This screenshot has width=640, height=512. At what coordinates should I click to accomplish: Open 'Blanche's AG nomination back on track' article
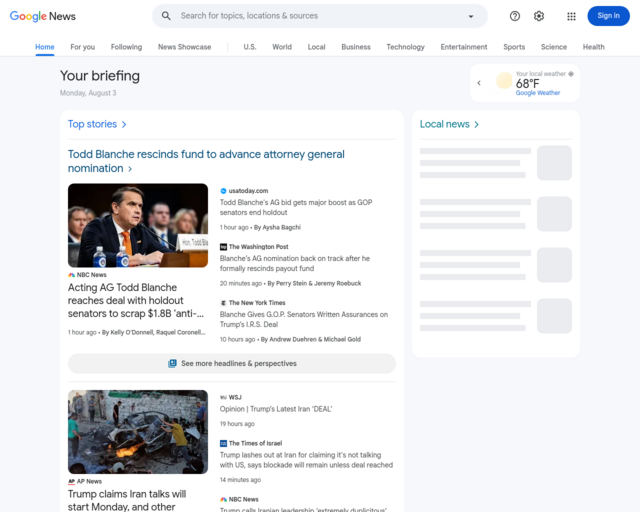click(x=295, y=263)
